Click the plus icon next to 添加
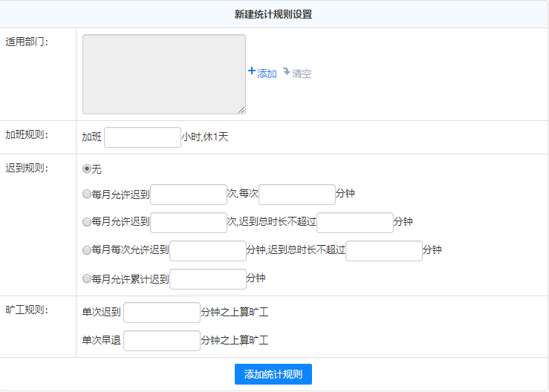549x392 pixels. [251, 71]
